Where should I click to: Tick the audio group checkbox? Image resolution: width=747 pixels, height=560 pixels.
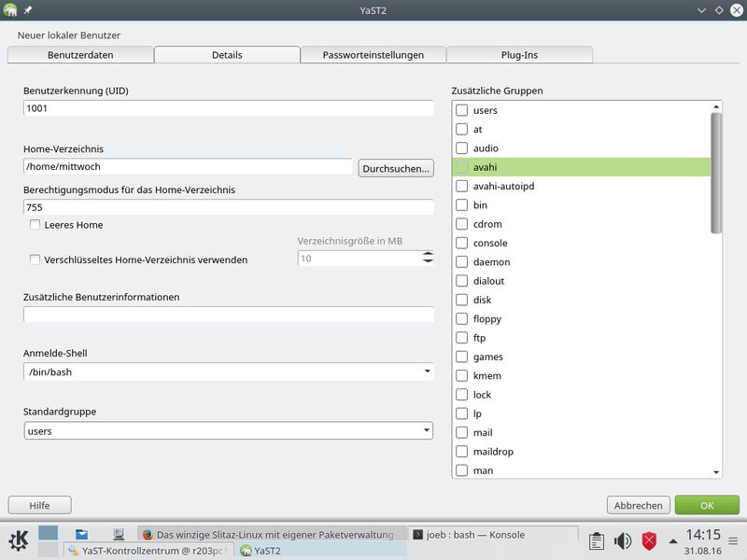point(461,148)
